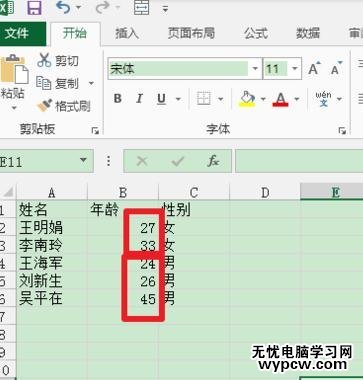Open the 文件 (File) menu

coord(18,33)
